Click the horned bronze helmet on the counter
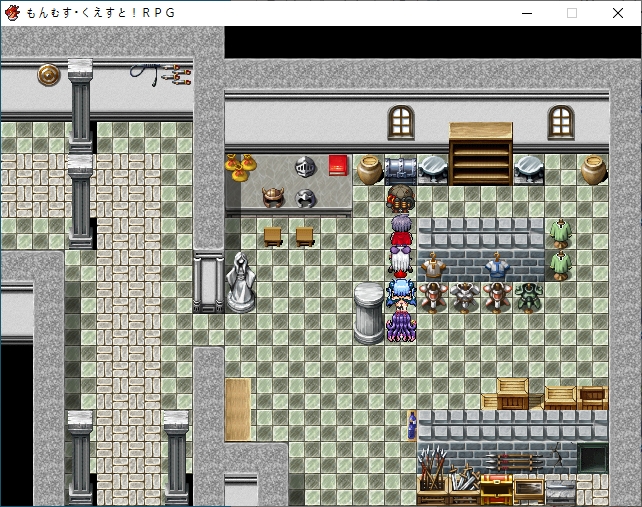 273,197
